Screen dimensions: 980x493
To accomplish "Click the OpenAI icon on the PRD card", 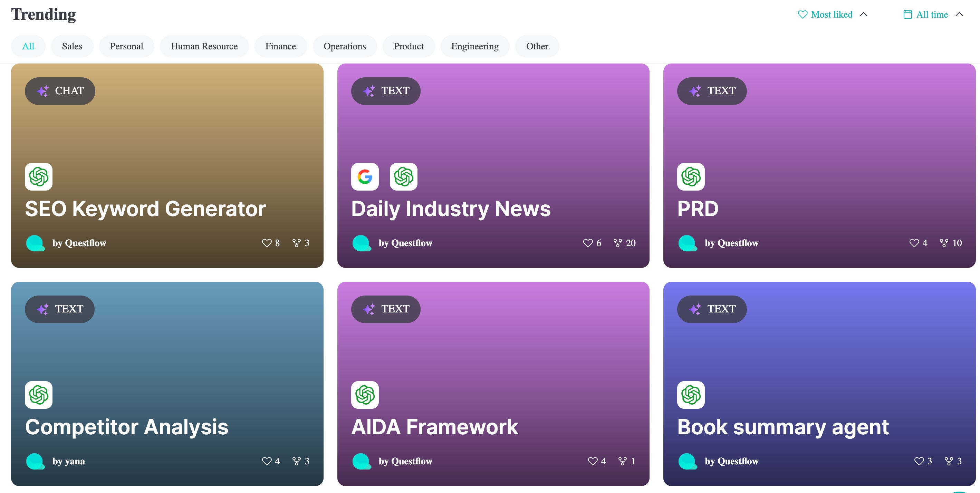I will tap(691, 176).
